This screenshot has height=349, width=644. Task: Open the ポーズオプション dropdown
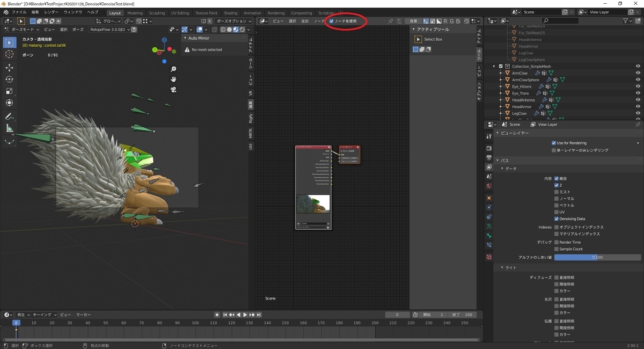[234, 21]
